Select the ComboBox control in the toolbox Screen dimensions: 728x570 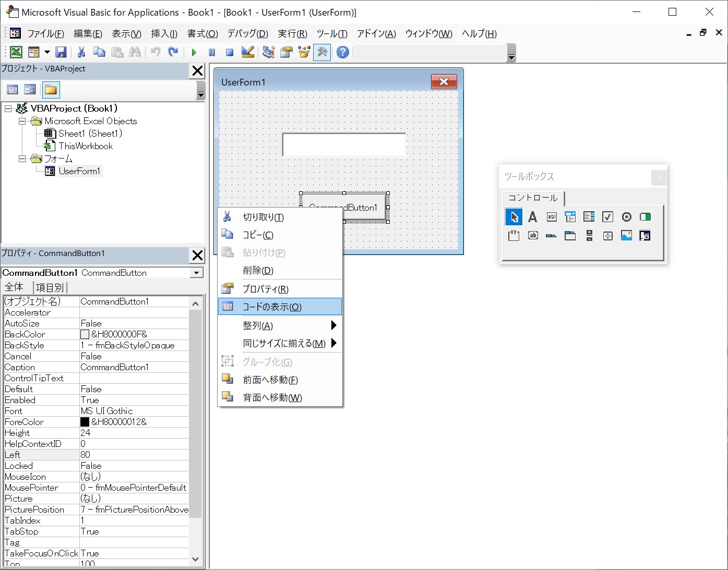pyautogui.click(x=570, y=216)
